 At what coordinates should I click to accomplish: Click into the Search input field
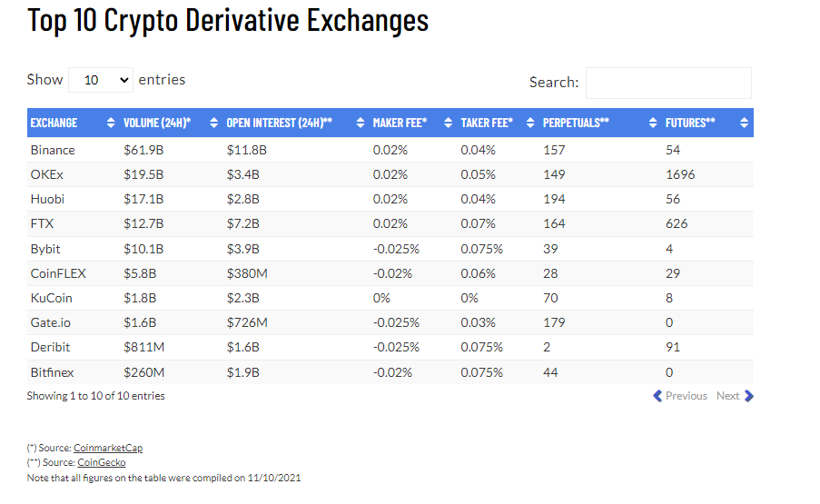pos(668,83)
